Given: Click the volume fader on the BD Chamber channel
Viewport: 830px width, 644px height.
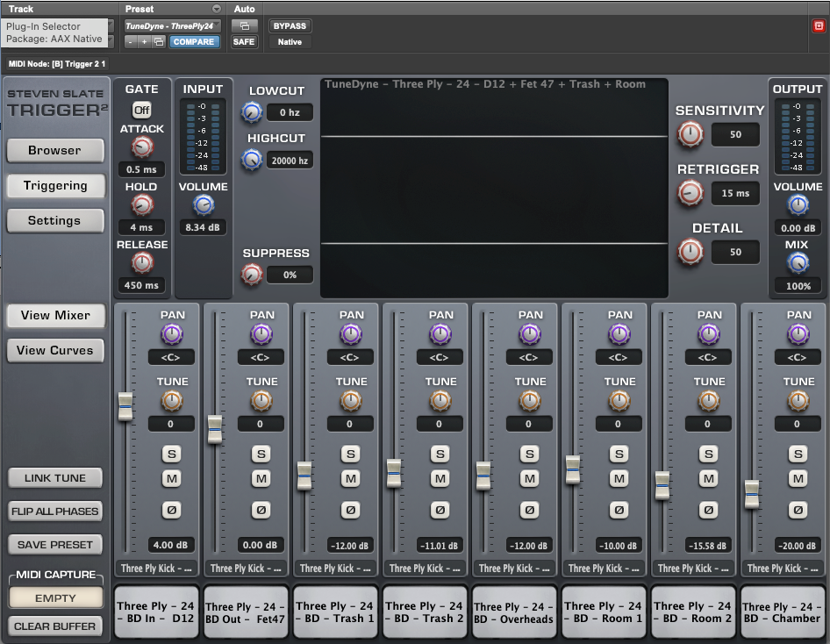Looking at the screenshot, I should click(x=751, y=496).
